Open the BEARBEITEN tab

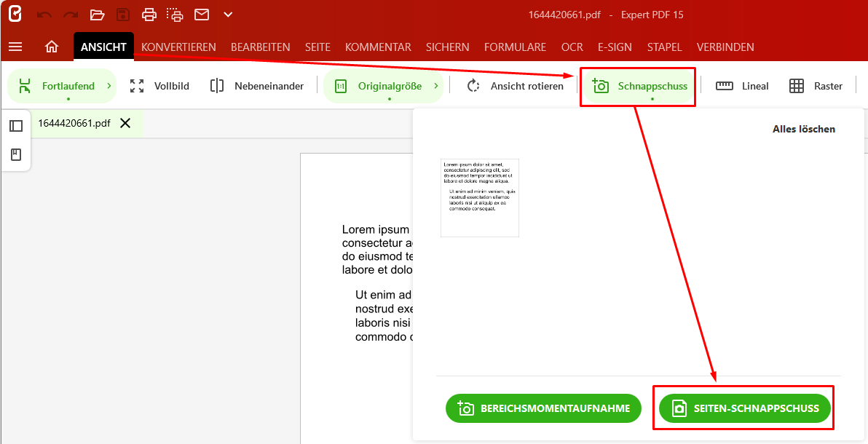260,47
